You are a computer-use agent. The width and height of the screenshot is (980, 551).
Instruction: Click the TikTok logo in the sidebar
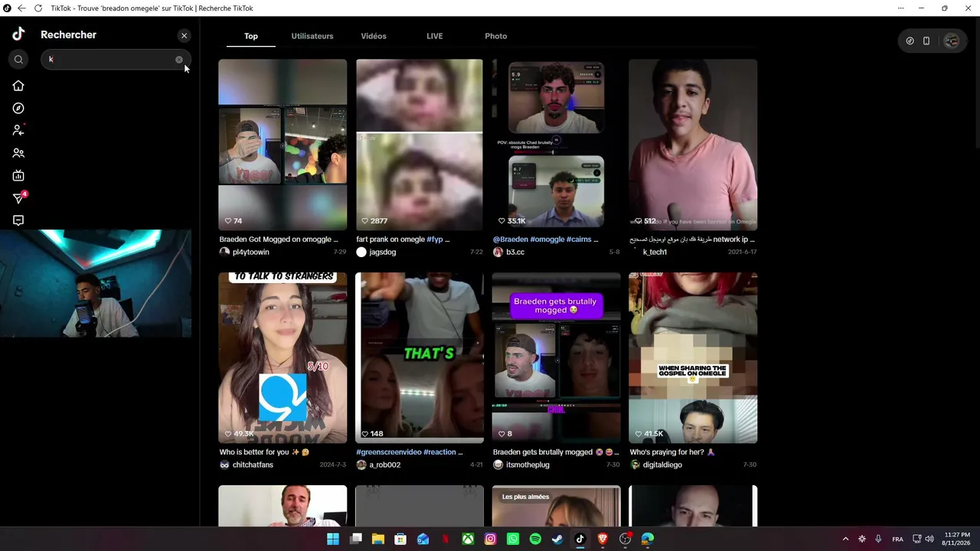[18, 34]
